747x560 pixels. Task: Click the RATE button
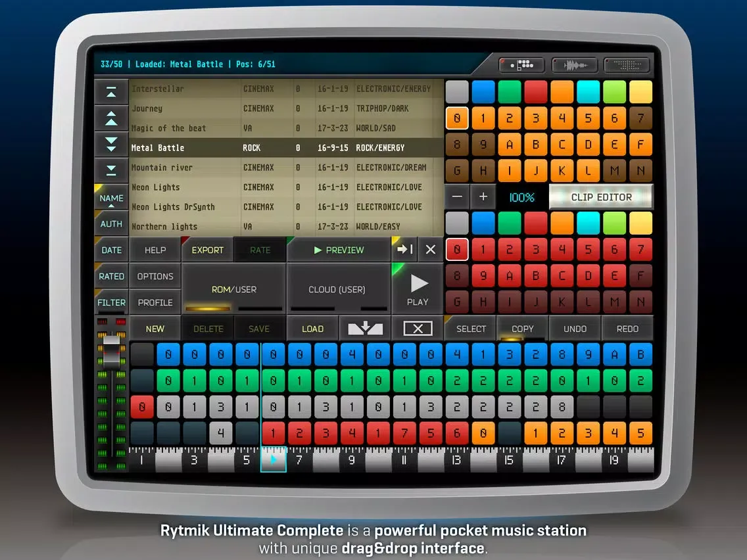(260, 250)
